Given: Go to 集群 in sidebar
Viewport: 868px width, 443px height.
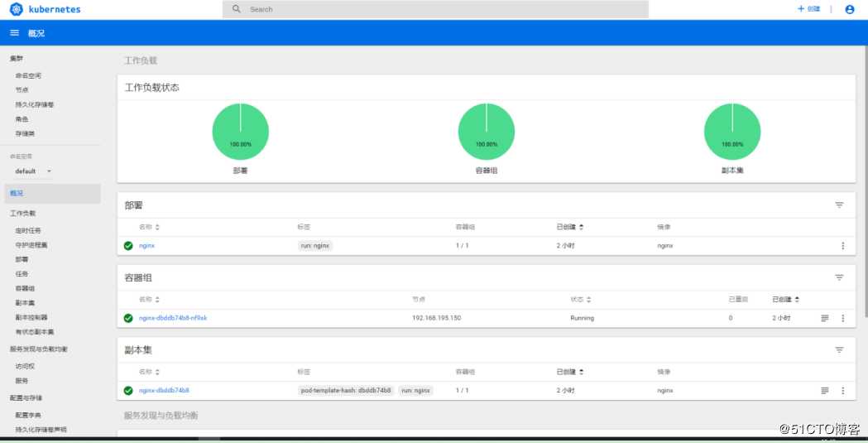Looking at the screenshot, I should point(17,58).
